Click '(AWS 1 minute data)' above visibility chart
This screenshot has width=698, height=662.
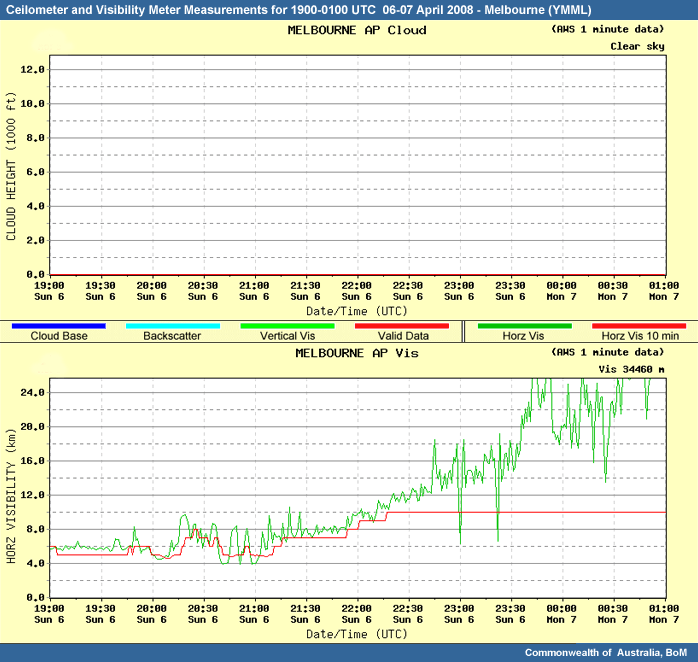coord(608,353)
